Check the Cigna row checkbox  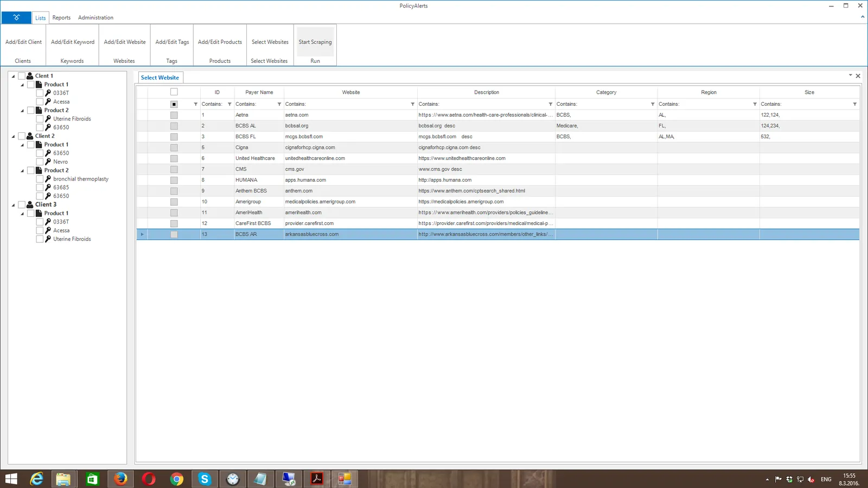click(x=174, y=147)
